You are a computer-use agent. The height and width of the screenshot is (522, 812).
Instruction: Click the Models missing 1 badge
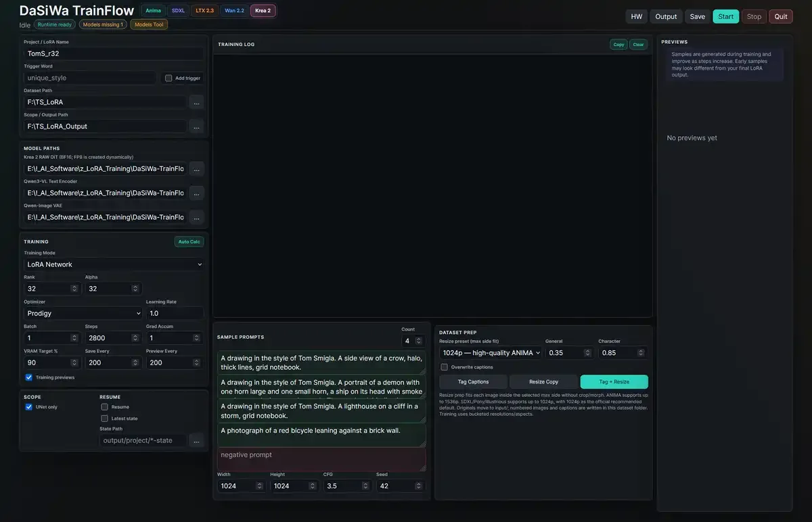point(103,24)
